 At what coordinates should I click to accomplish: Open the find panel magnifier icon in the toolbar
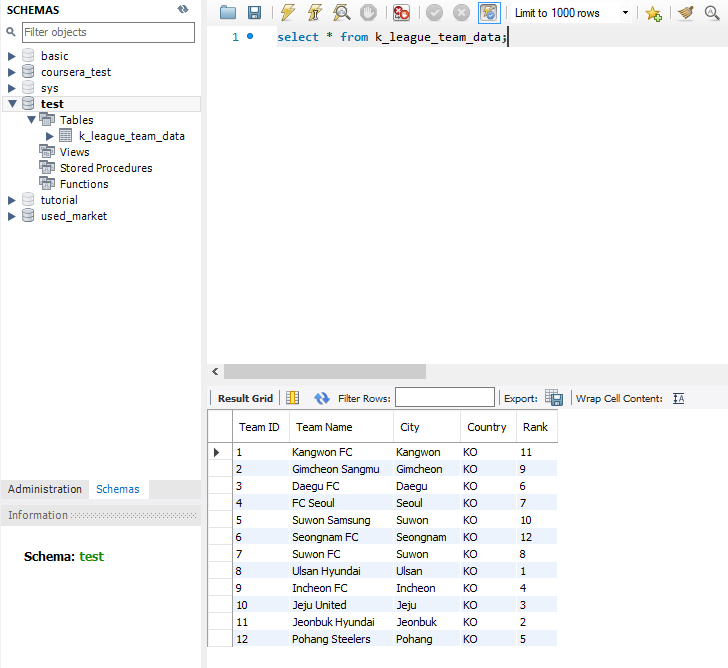click(x=712, y=13)
